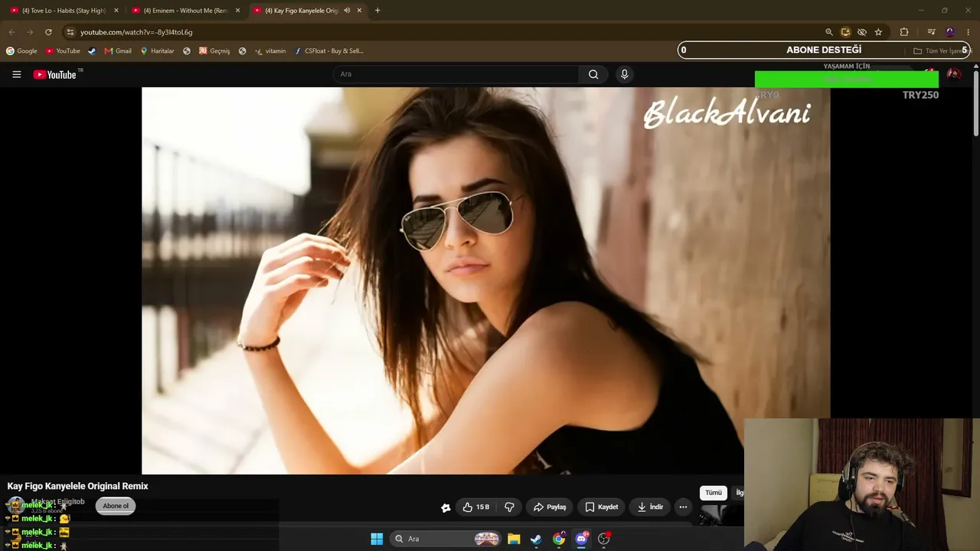The width and height of the screenshot is (980, 551).
Task: Open File Explorer from the taskbar
Action: pos(514,539)
